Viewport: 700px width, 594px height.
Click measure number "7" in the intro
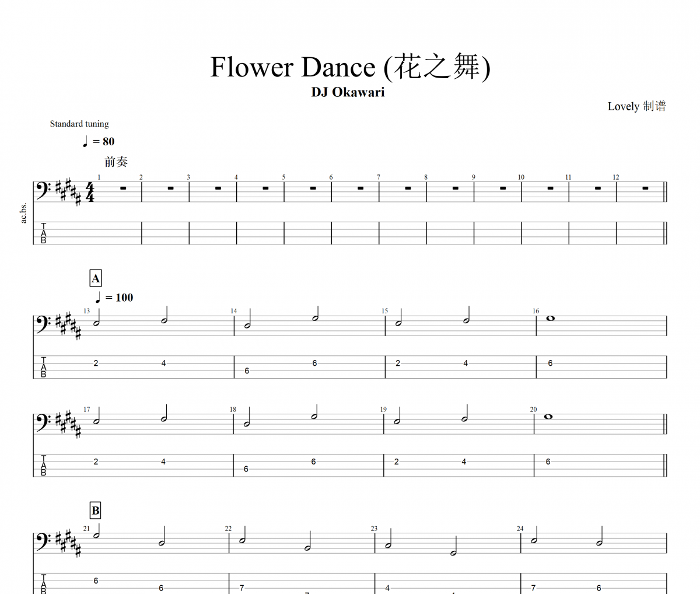point(379,177)
